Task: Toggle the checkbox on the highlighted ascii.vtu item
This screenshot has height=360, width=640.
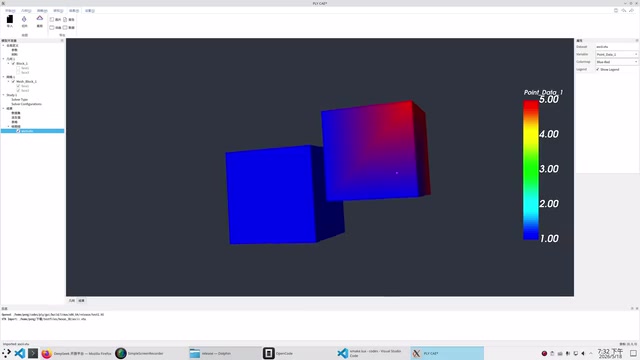Action: point(18,131)
